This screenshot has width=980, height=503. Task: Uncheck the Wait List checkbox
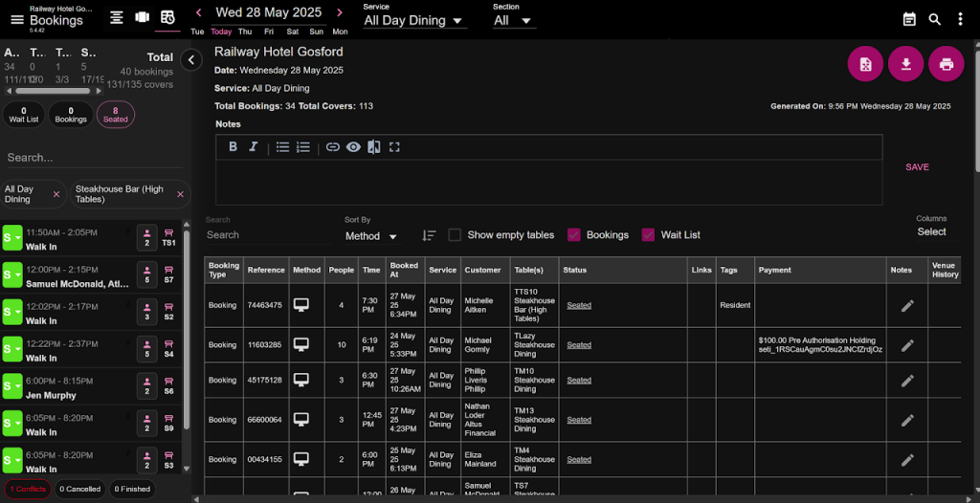point(649,235)
